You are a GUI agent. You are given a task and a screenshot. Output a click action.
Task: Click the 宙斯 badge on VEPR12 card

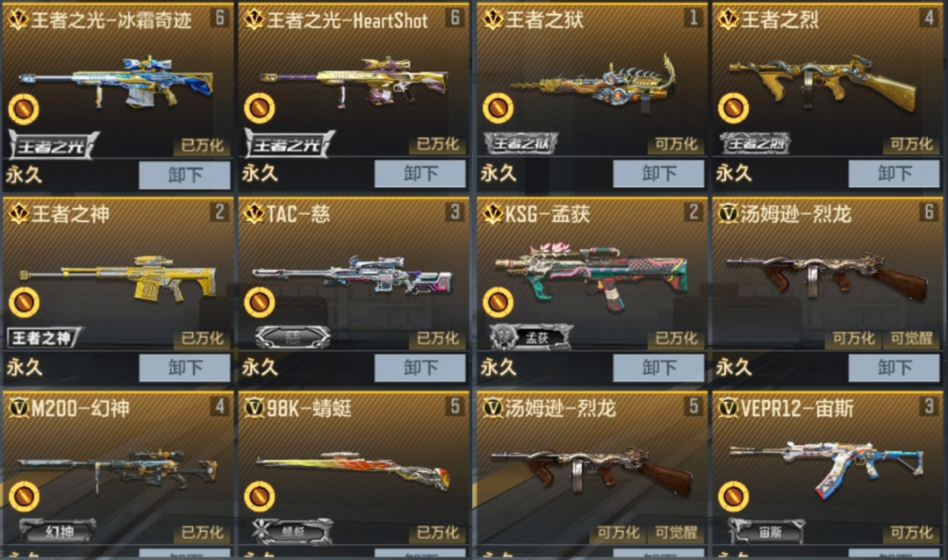(x=766, y=532)
